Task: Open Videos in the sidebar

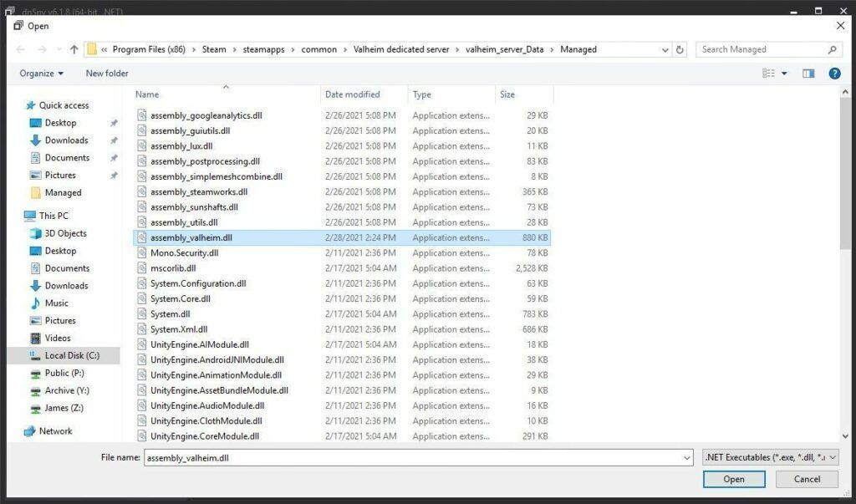Action: pos(58,338)
